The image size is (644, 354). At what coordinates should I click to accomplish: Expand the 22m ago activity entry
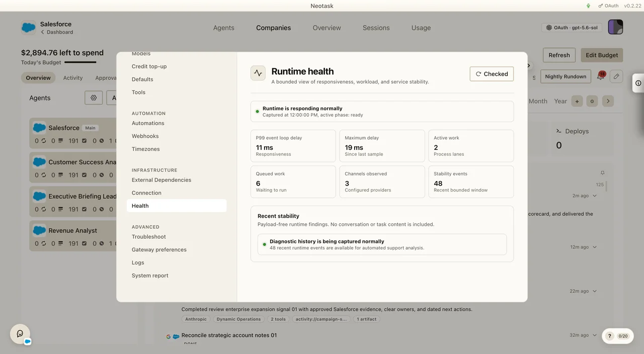[595, 291]
